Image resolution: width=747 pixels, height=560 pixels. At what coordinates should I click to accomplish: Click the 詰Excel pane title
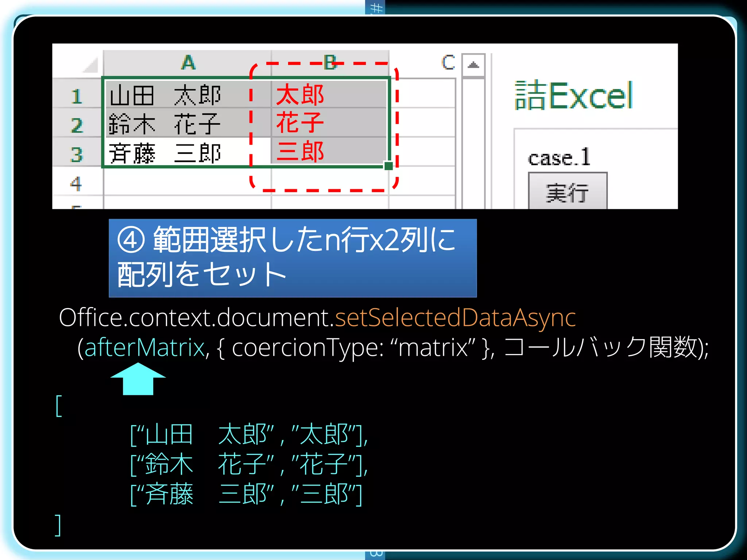click(574, 96)
